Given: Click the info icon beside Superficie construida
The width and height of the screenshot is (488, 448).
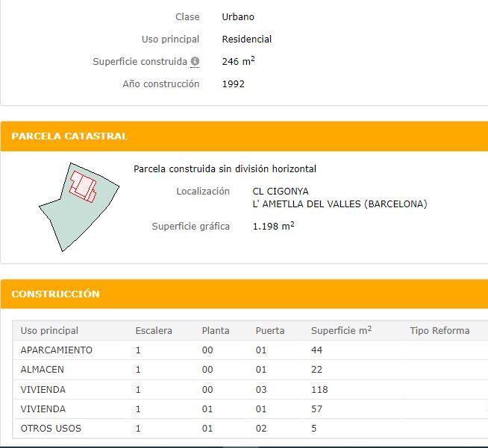Looking at the screenshot, I should 195,62.
